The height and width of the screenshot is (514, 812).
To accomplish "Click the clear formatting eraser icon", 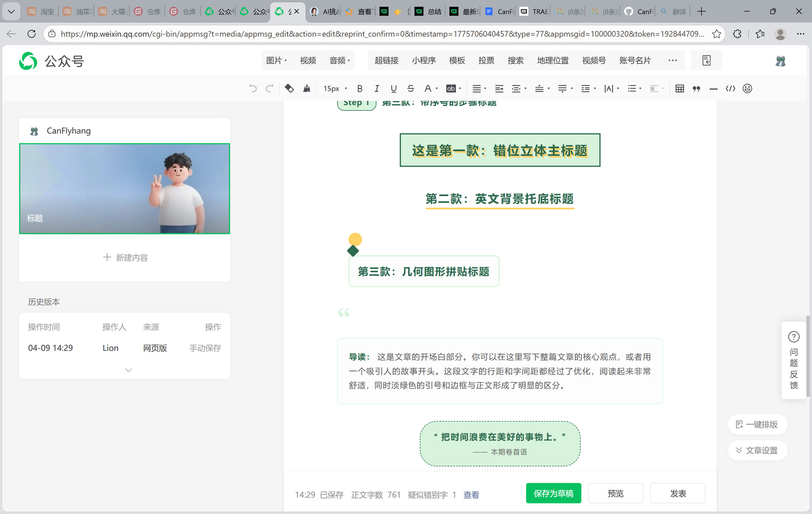I will (x=289, y=89).
